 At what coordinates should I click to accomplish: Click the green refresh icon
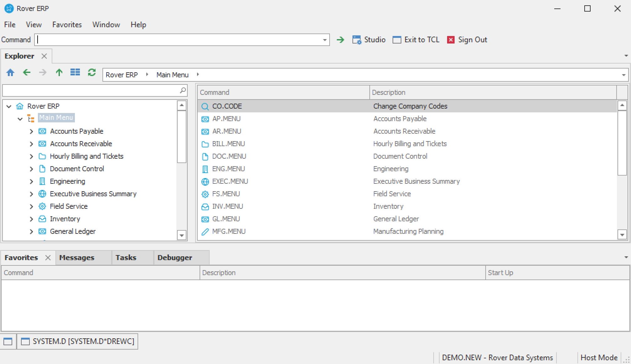[92, 73]
